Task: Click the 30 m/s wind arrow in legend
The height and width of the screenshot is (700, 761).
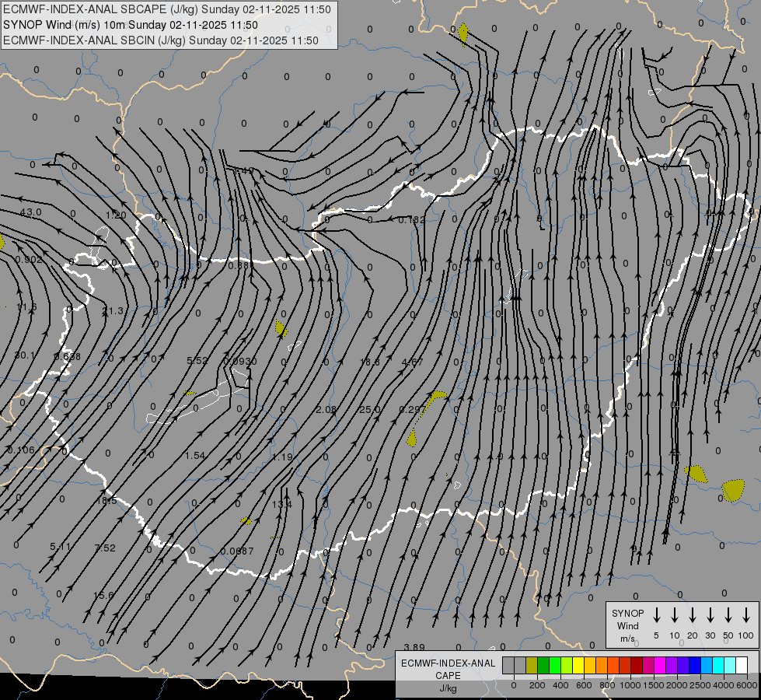Action: (x=710, y=614)
